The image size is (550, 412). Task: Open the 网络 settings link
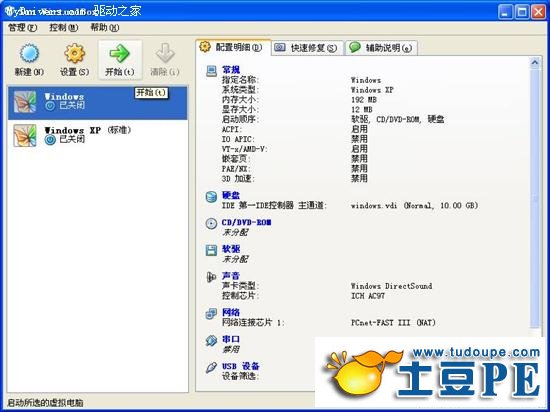pos(231,312)
